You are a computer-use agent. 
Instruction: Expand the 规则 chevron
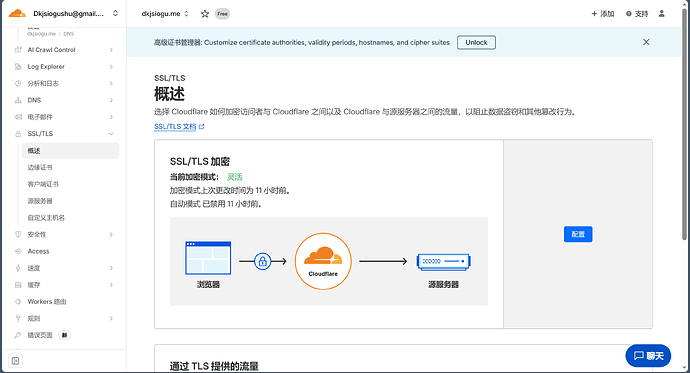tap(111, 318)
